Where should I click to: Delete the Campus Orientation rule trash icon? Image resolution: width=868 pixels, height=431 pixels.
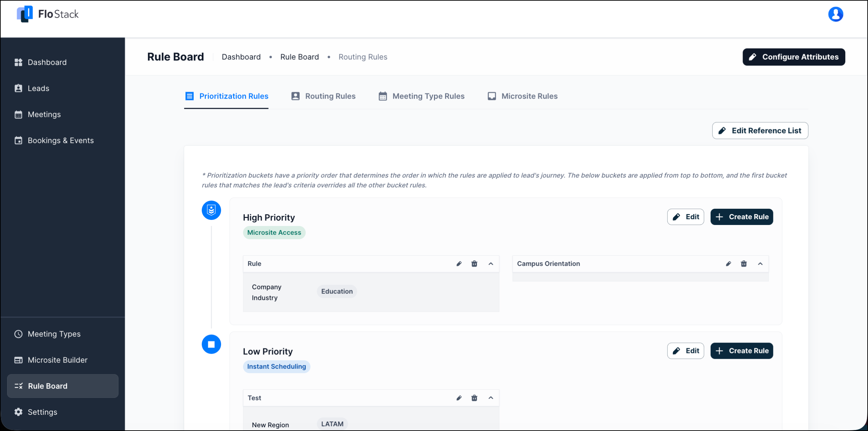(744, 264)
